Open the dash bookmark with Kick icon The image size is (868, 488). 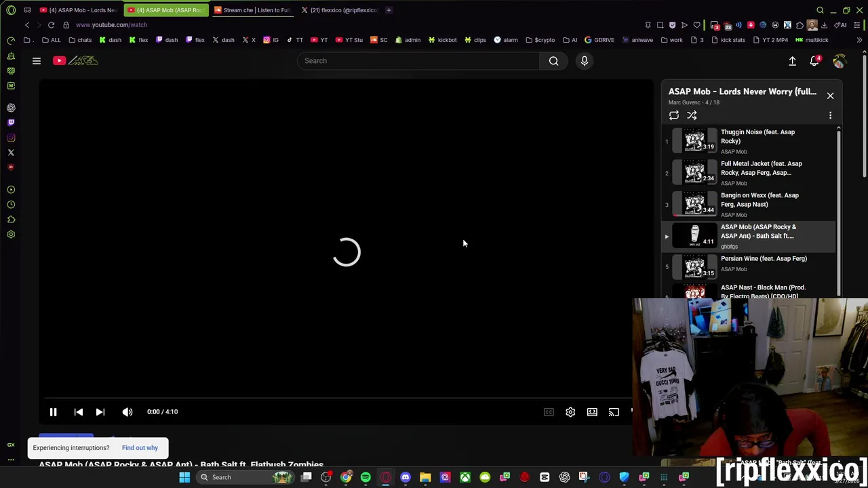click(110, 40)
